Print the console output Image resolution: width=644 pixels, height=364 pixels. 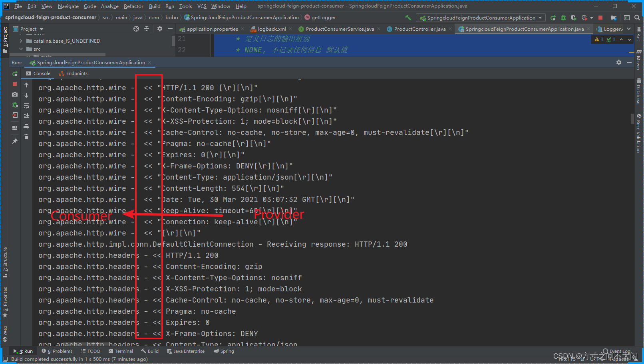(26, 127)
